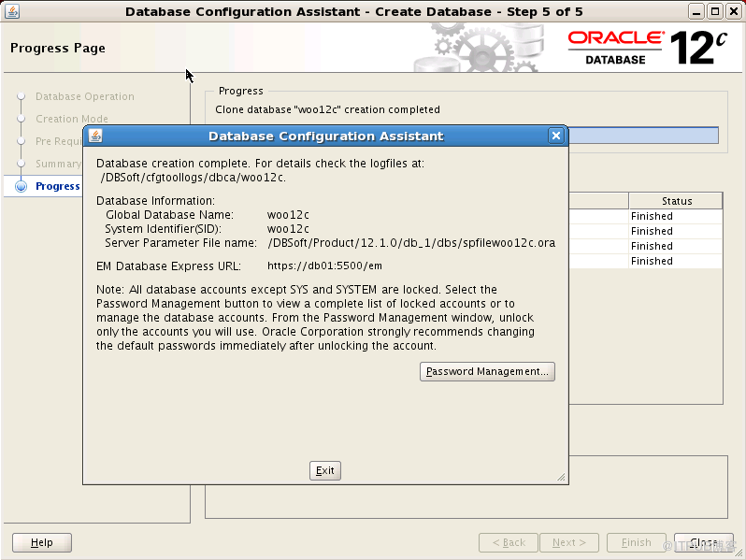Screen dimensions: 746x560
Task: Click the System Identifier value woo12c
Action: click(288, 229)
